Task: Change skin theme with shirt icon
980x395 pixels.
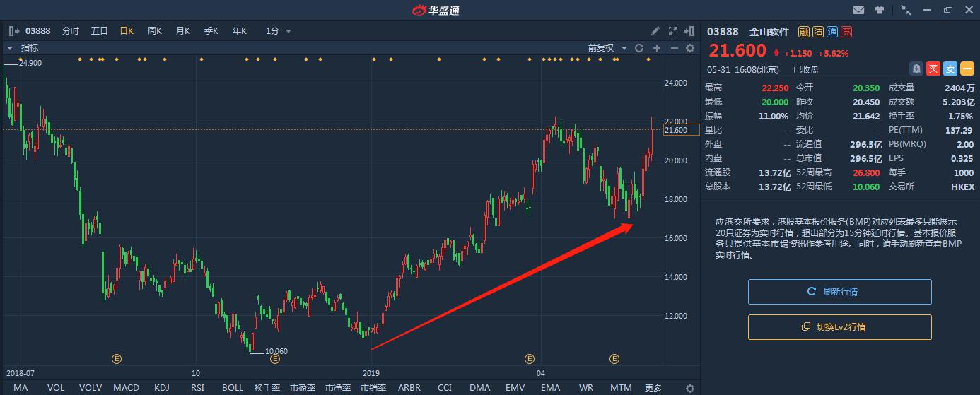Action: click(x=880, y=10)
